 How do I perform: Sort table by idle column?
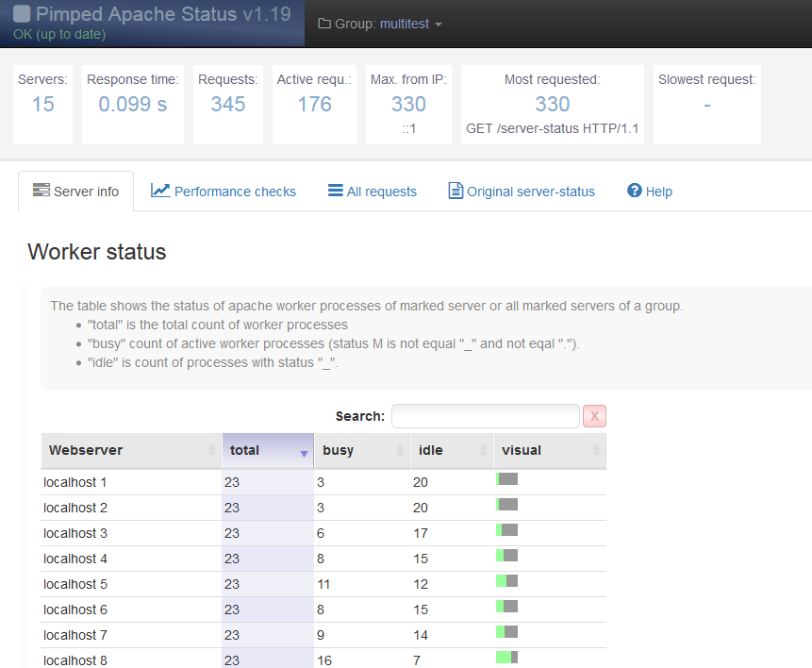[x=452, y=450]
